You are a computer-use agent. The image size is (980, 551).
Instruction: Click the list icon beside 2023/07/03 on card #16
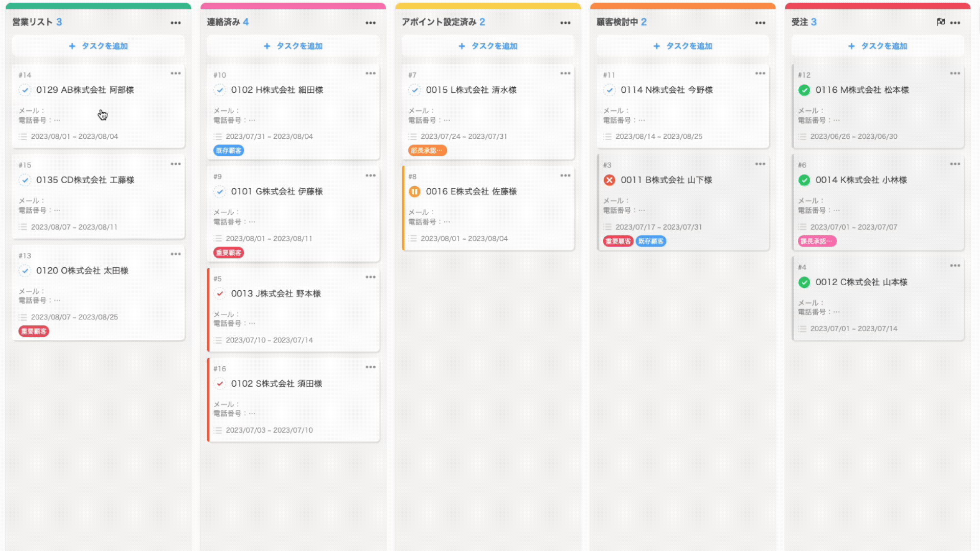(x=218, y=430)
